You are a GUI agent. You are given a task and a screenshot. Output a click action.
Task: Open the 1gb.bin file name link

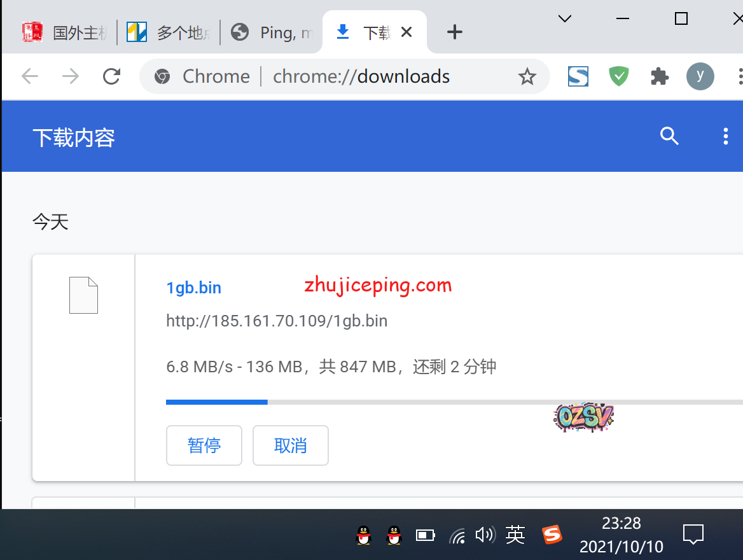pos(194,288)
